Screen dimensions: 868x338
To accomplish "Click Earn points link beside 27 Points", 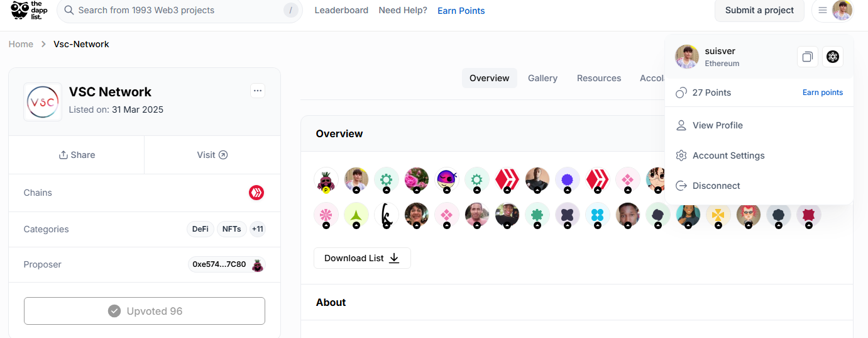I will [x=823, y=93].
